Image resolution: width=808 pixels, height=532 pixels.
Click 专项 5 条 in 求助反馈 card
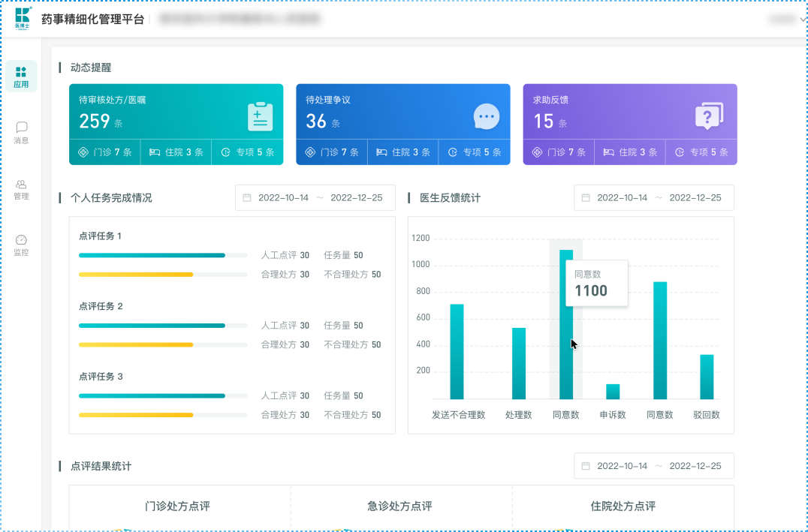(702, 152)
